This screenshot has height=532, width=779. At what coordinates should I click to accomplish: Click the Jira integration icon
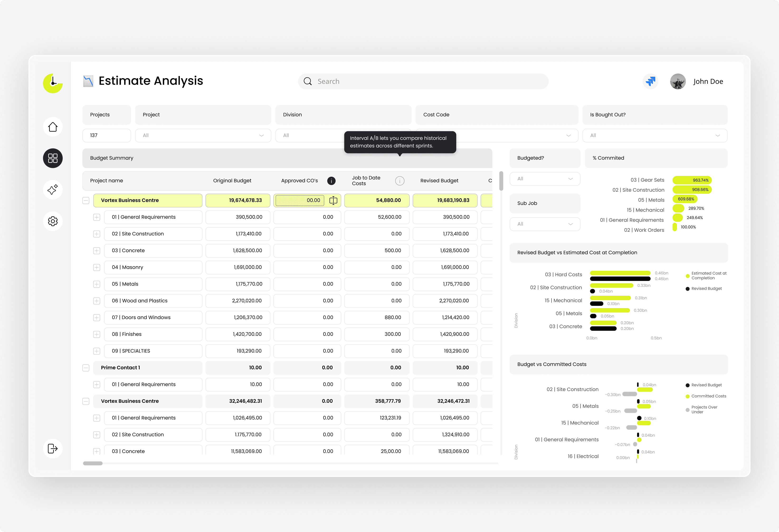click(650, 81)
